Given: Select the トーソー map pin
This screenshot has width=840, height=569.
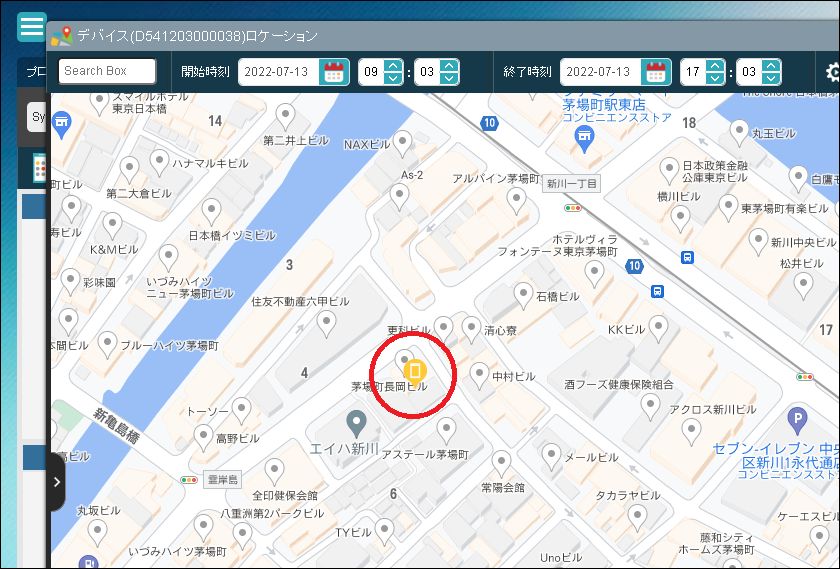Looking at the screenshot, I should (x=242, y=410).
